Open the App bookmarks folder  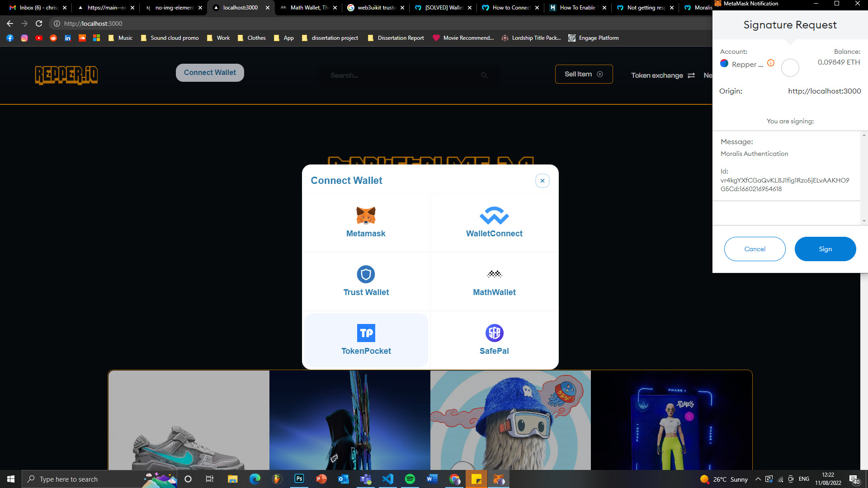284,38
